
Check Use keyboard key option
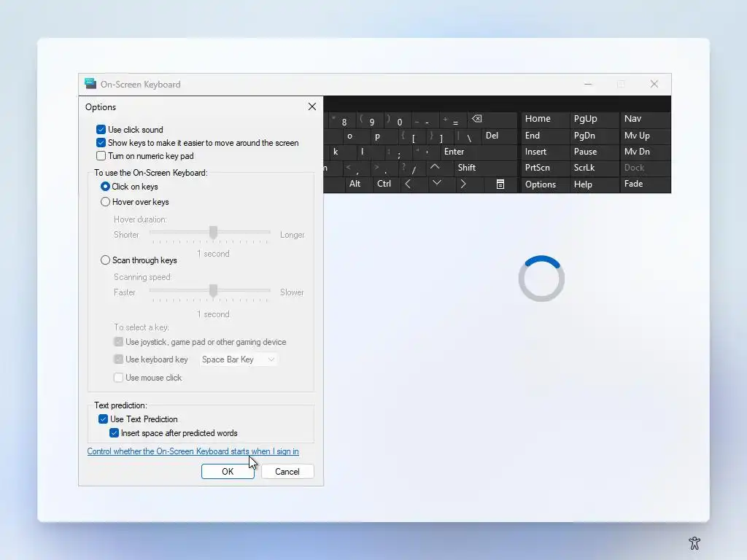click(118, 359)
